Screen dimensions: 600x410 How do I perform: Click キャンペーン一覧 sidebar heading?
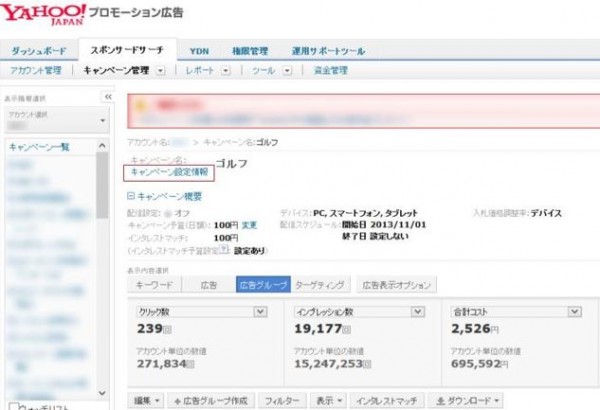pyautogui.click(x=39, y=147)
